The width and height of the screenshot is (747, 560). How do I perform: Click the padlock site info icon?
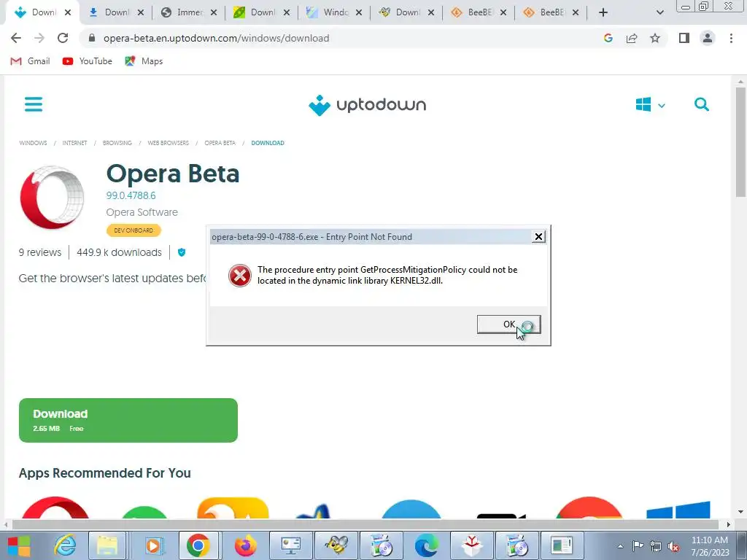93,38
